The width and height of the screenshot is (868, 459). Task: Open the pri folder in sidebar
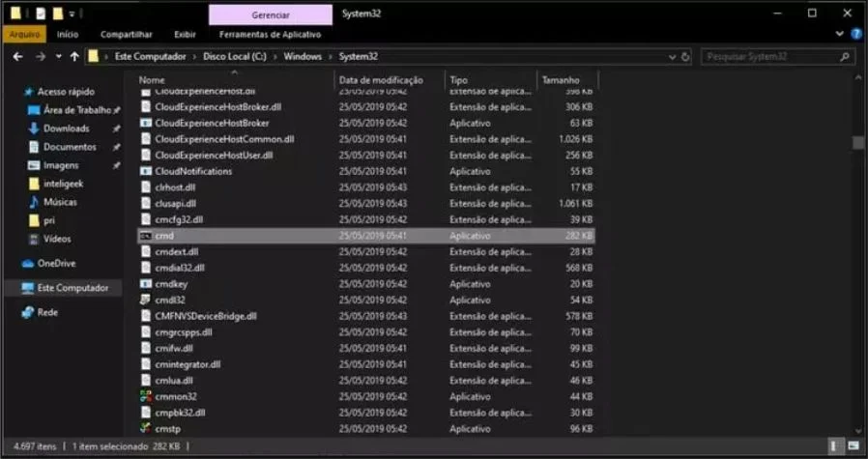coord(49,220)
